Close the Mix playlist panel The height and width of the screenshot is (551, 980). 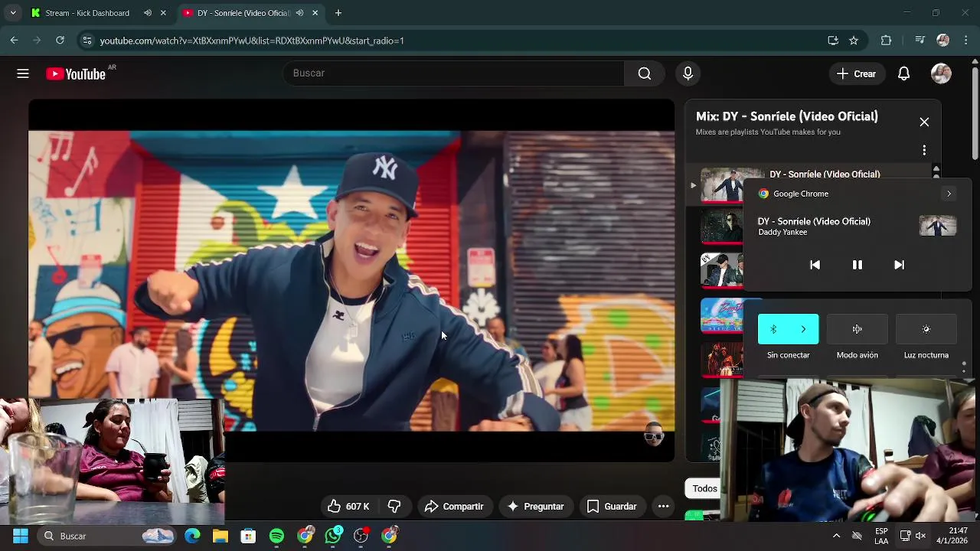click(x=924, y=122)
